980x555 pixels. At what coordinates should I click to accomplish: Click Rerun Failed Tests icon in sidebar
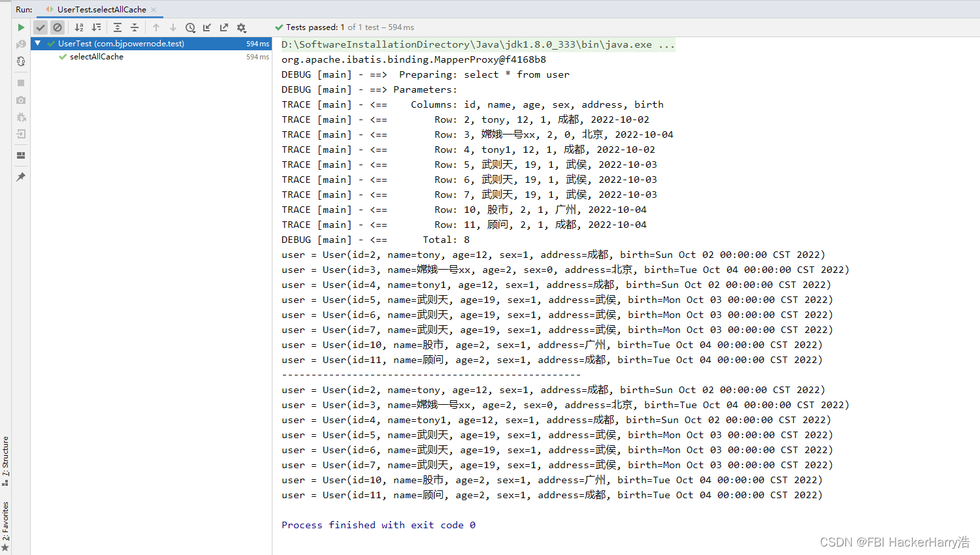point(21,44)
